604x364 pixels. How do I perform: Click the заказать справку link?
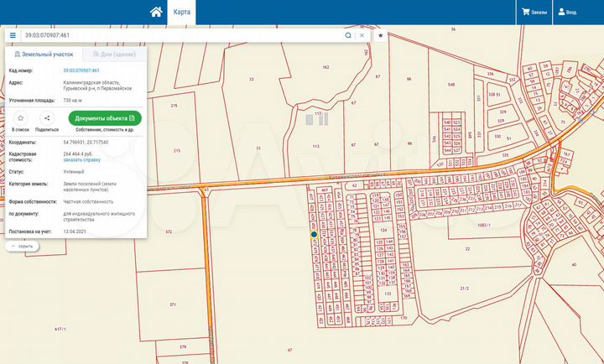coord(81,159)
